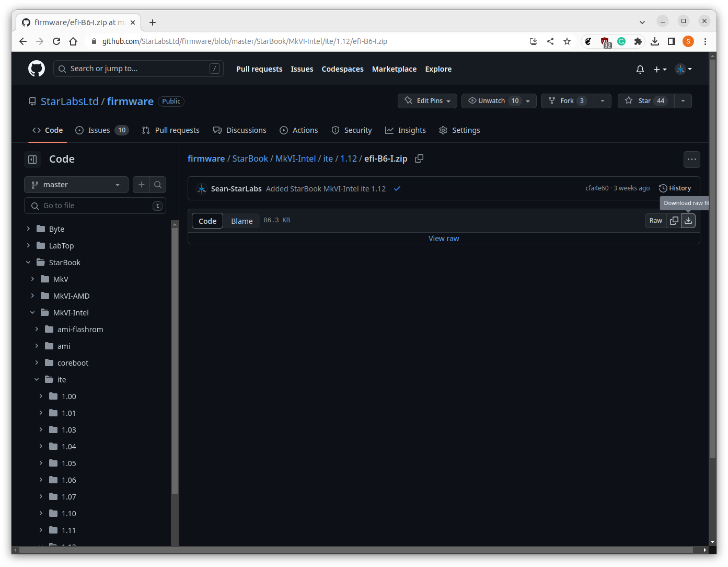Click the download raw file icon
This screenshot has width=728, height=567.
(x=688, y=221)
